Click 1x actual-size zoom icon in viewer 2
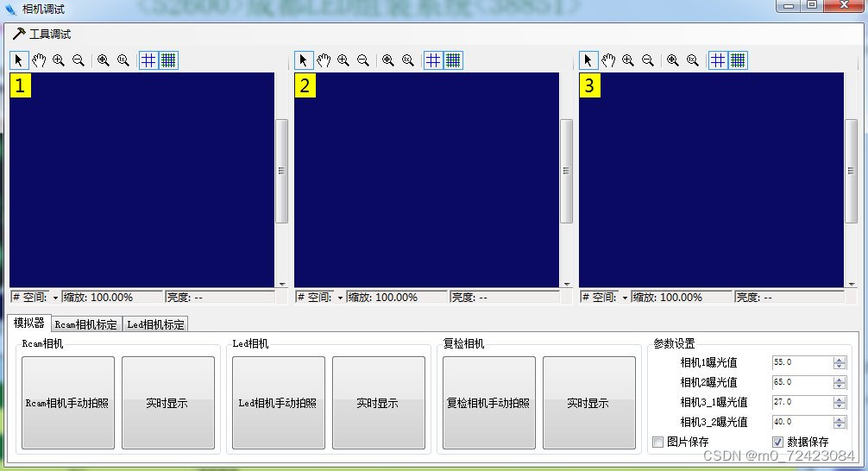This screenshot has width=868, height=471. (408, 60)
